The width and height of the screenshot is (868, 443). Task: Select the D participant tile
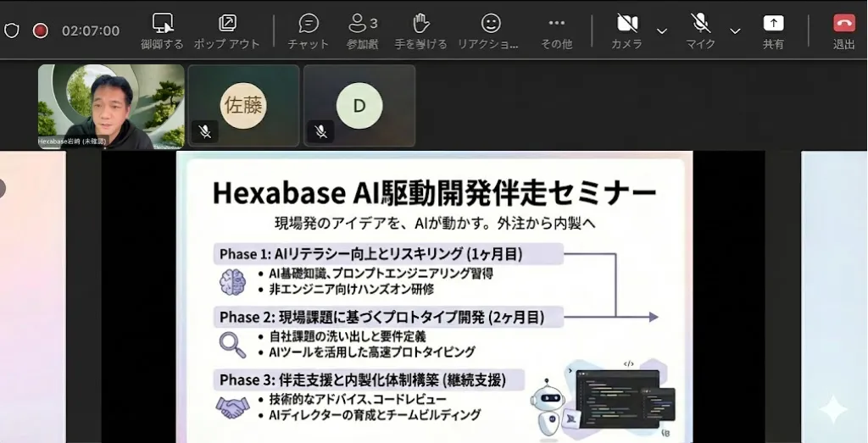tap(359, 105)
